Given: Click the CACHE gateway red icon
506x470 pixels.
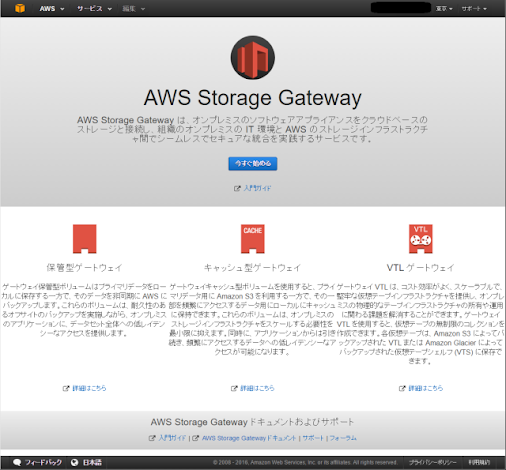Looking at the screenshot, I should [x=253, y=239].
